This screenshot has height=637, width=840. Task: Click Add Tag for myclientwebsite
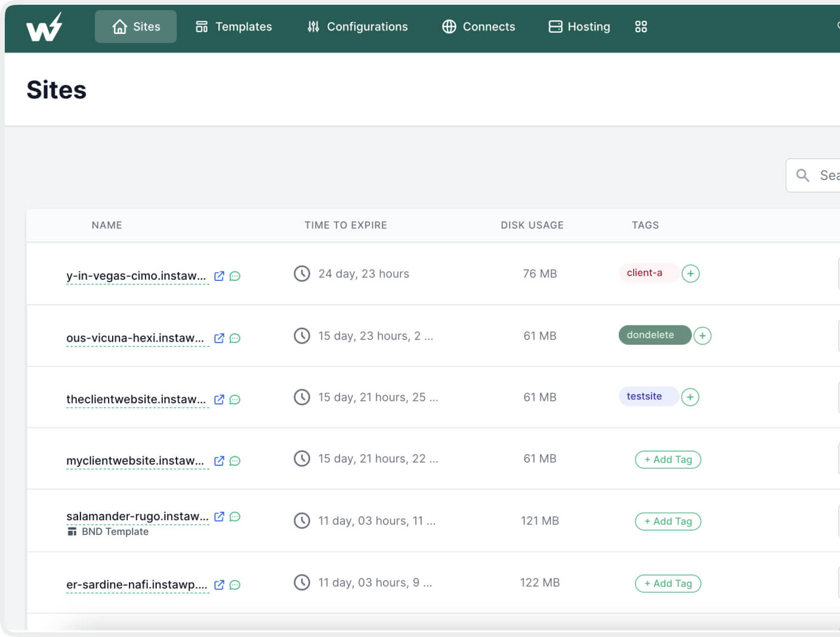668,459
